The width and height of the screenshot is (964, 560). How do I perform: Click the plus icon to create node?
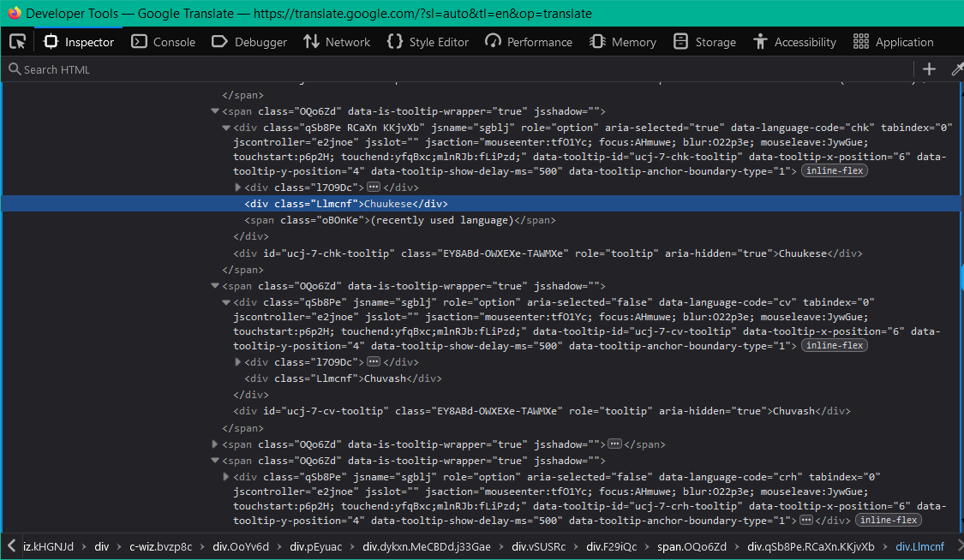pos(930,69)
